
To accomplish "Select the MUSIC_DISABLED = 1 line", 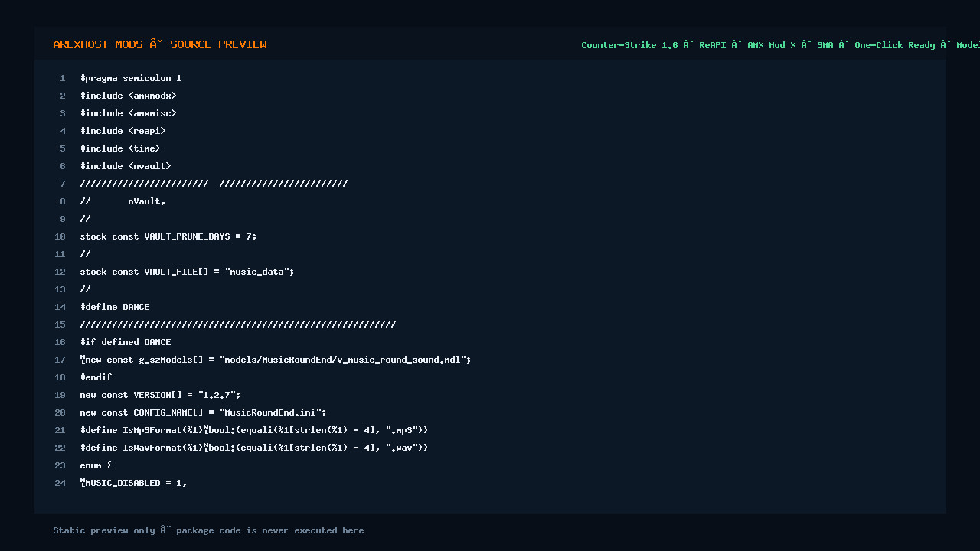I will click(x=134, y=483).
